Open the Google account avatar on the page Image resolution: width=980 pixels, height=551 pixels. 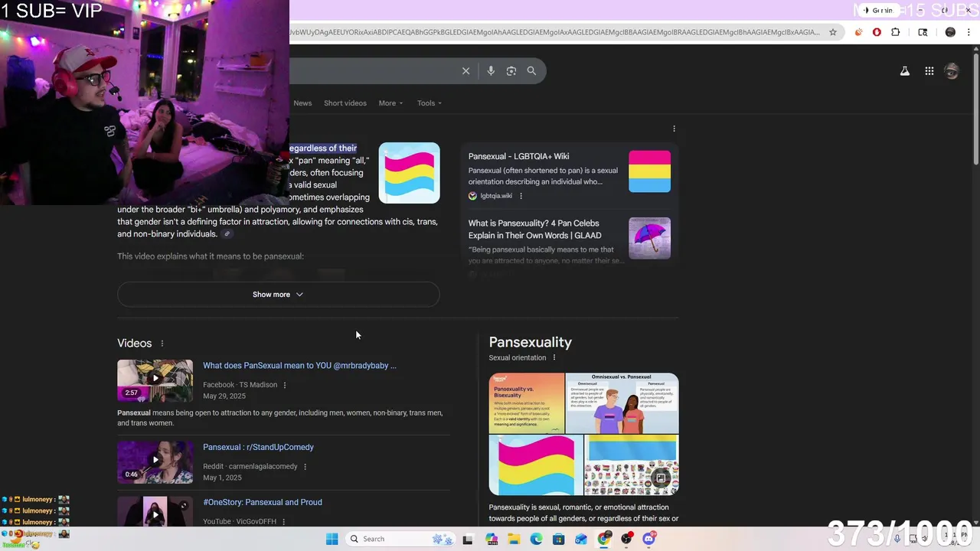pos(952,71)
